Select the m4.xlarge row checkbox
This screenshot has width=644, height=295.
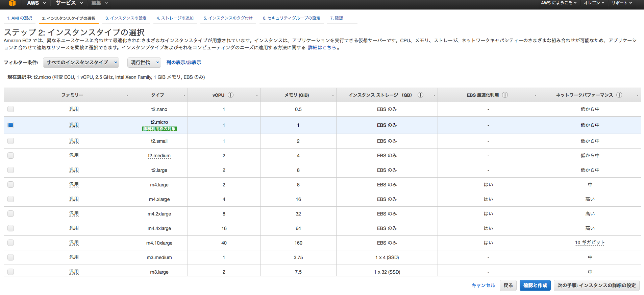coord(11,199)
